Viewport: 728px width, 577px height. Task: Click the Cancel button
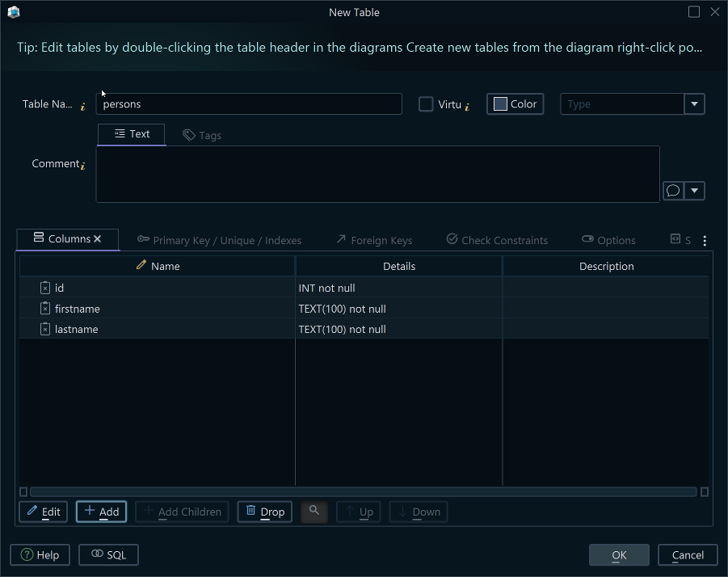(x=688, y=554)
